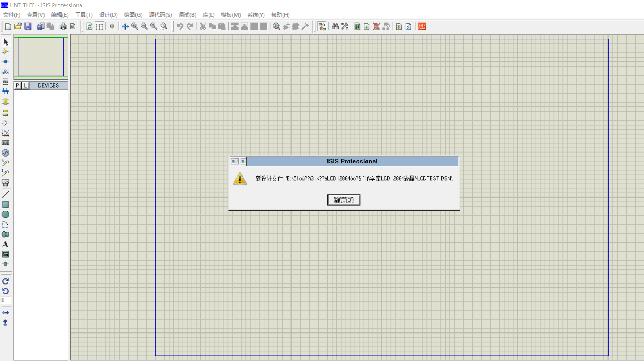Click the Open Design folder icon
644x361 pixels.
[x=18, y=26]
